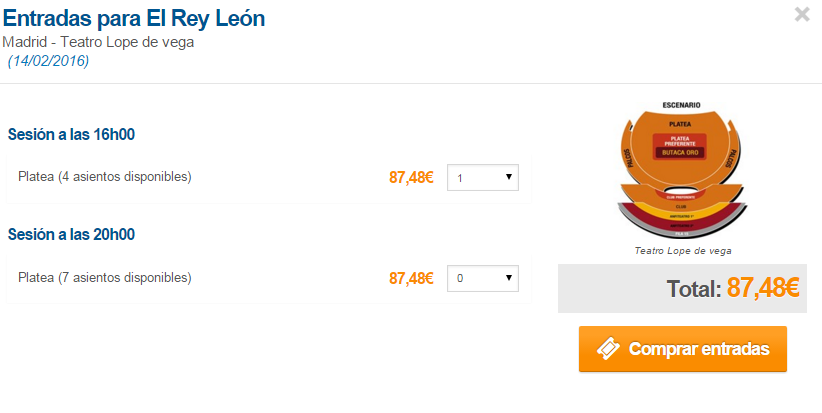Click the date (14/02/2016) link
The image size is (822, 413).
(x=48, y=61)
